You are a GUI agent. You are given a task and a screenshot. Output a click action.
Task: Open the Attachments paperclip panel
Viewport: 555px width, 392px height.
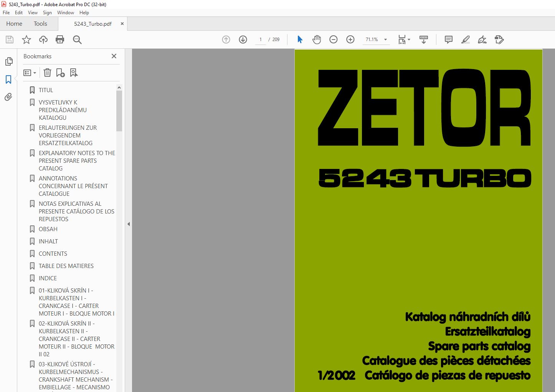coord(8,97)
